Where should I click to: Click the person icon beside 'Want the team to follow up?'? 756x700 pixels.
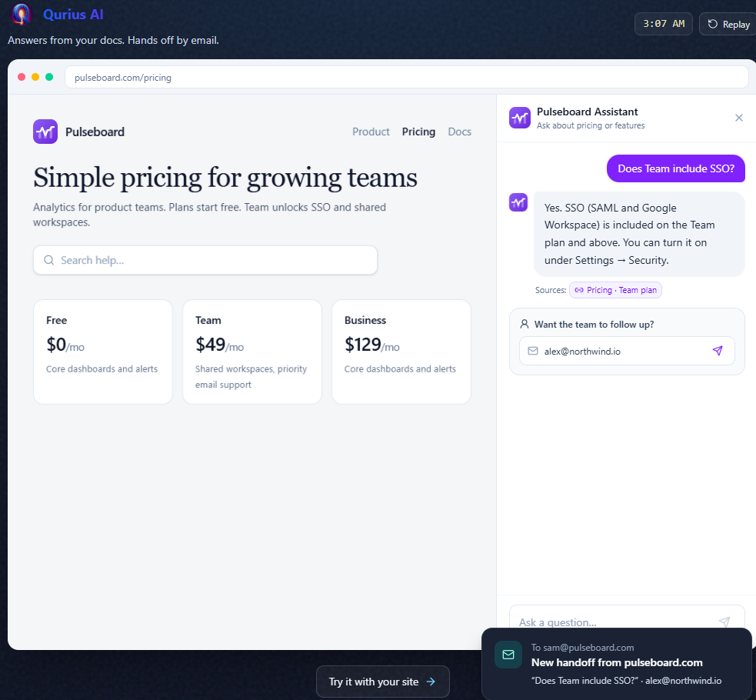point(525,324)
